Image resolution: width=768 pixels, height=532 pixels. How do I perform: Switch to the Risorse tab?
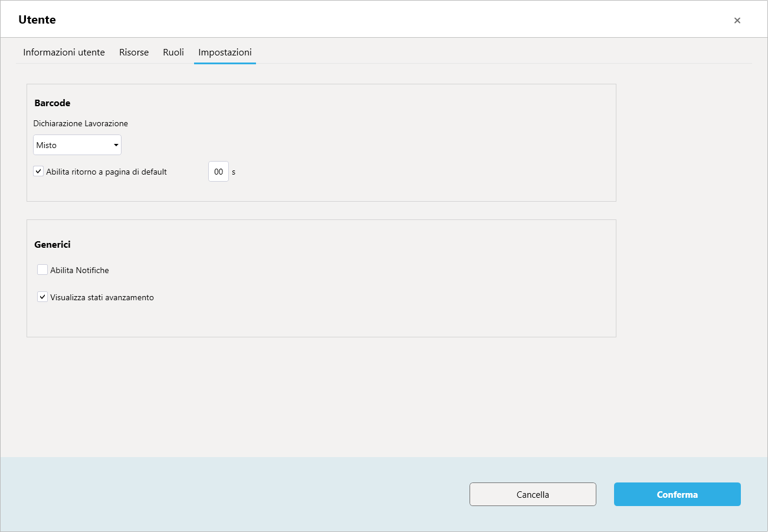tap(134, 52)
